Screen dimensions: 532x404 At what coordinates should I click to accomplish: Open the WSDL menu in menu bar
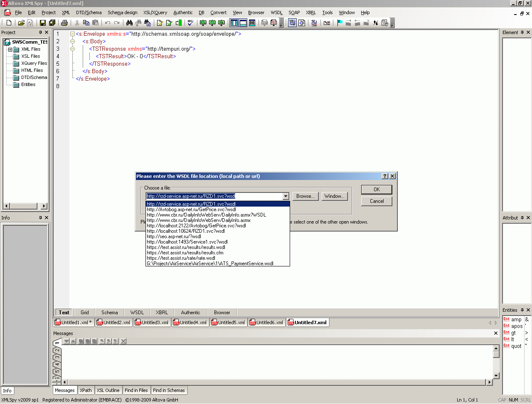click(x=276, y=12)
